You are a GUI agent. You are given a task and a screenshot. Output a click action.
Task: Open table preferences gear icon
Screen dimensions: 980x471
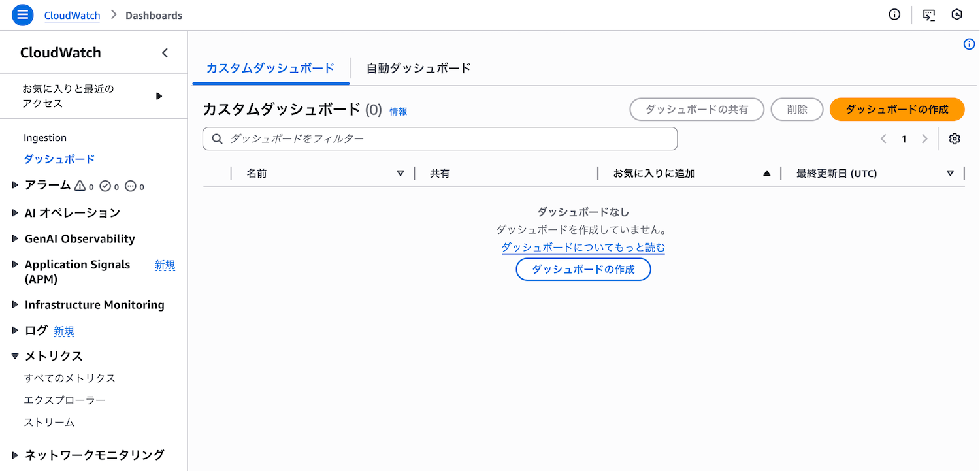click(x=955, y=138)
